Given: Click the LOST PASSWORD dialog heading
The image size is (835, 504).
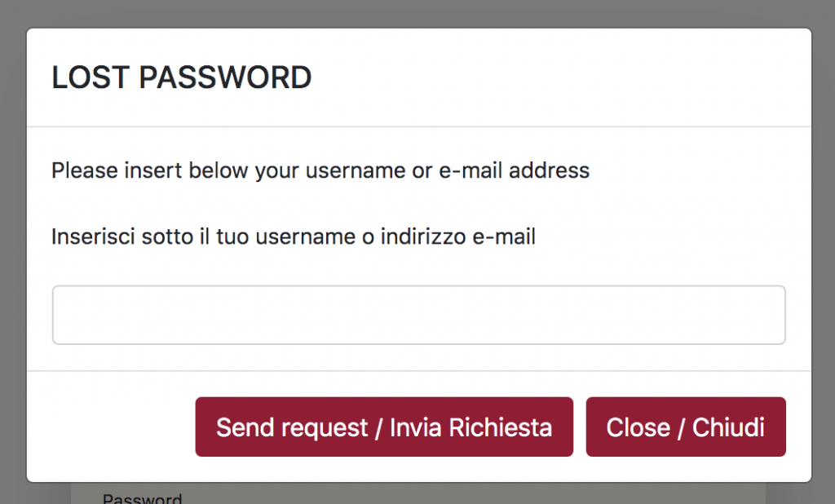Looking at the screenshot, I should (181, 77).
